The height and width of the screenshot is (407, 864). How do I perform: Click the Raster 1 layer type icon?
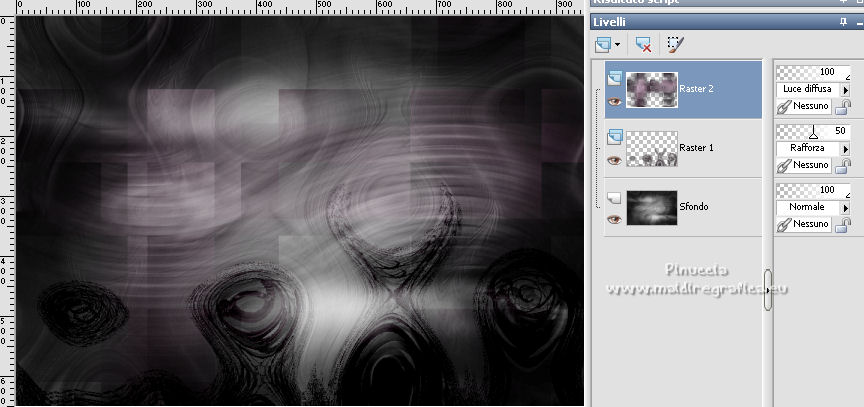614,137
